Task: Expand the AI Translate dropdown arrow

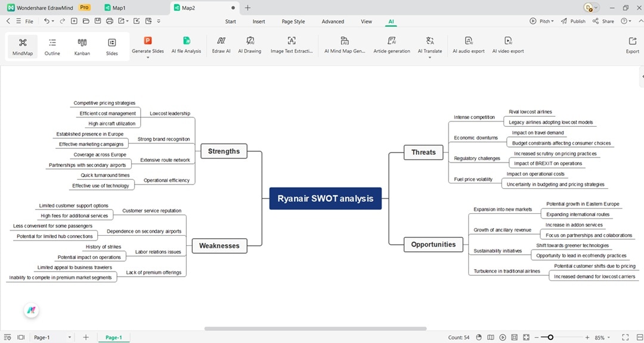Action: click(430, 57)
